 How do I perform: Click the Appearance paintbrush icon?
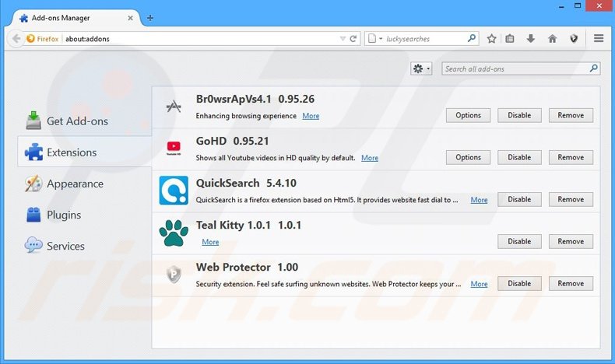[33, 184]
